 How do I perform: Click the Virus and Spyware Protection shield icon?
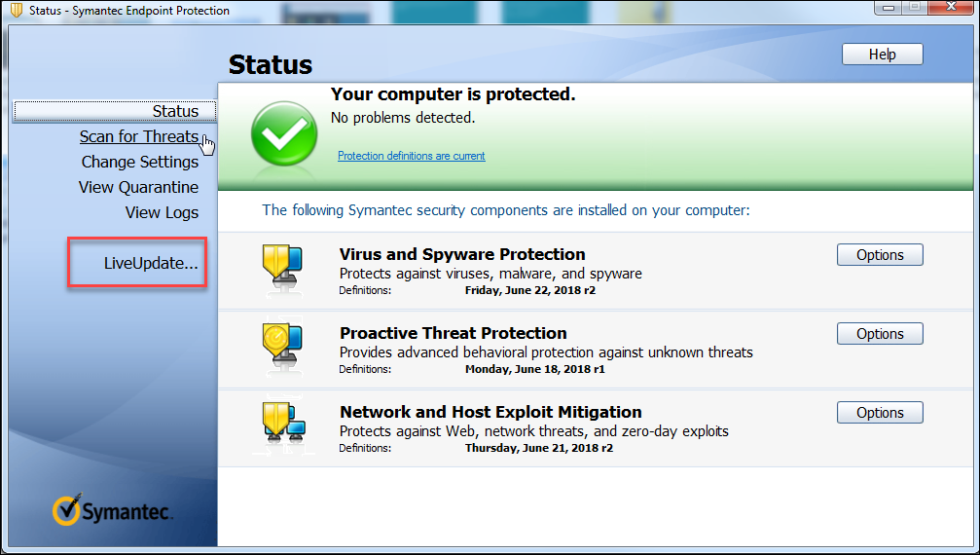point(281,269)
